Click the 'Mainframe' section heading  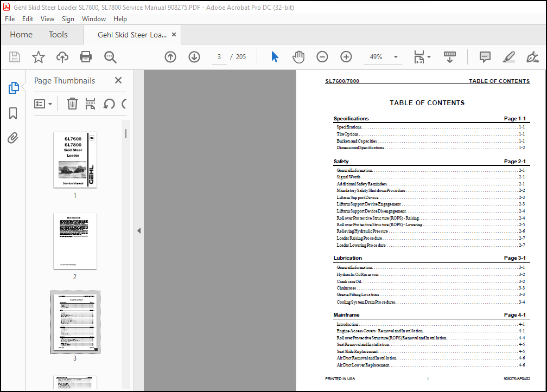(x=346, y=314)
